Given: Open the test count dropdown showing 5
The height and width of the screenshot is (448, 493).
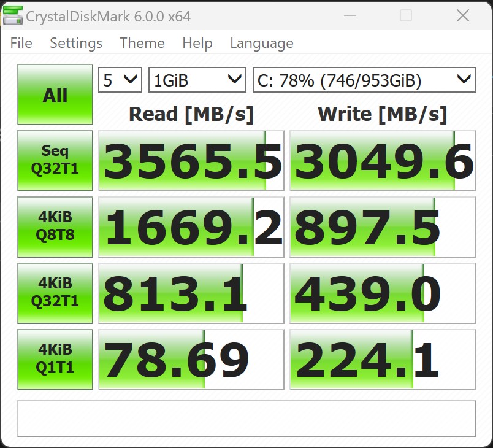Looking at the screenshot, I should coord(120,80).
